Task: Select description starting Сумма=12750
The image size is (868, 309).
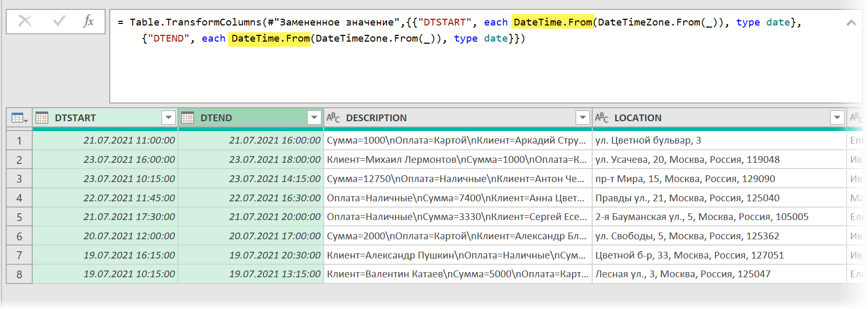Action: point(458,178)
